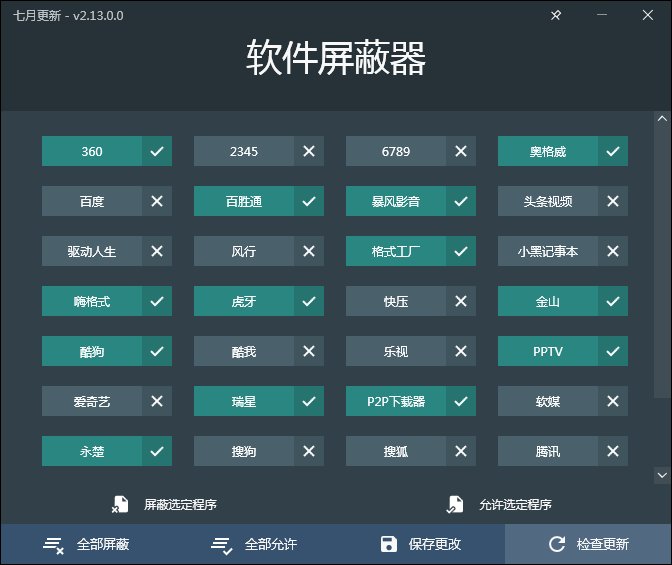Click the scrollbar up arrow
Viewport: 672px width, 565px height.
coord(662,118)
